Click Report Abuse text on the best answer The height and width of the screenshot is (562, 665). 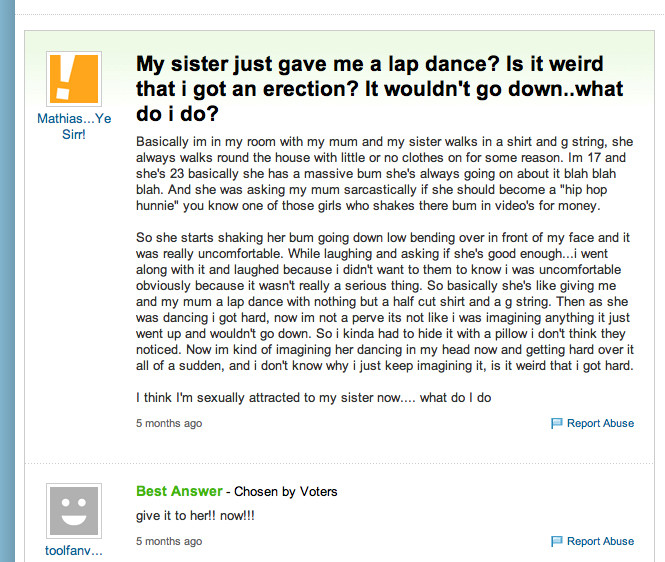[600, 542]
